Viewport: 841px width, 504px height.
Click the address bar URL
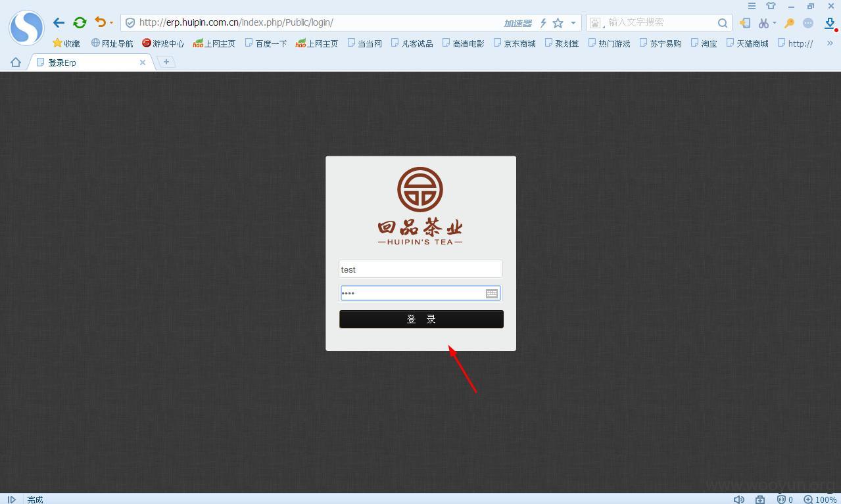pyautogui.click(x=236, y=22)
